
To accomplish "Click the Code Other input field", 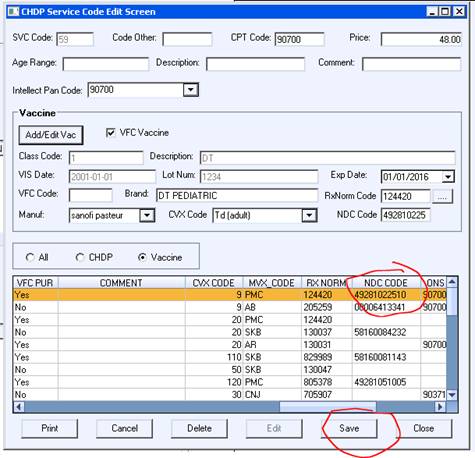I will 187,39.
